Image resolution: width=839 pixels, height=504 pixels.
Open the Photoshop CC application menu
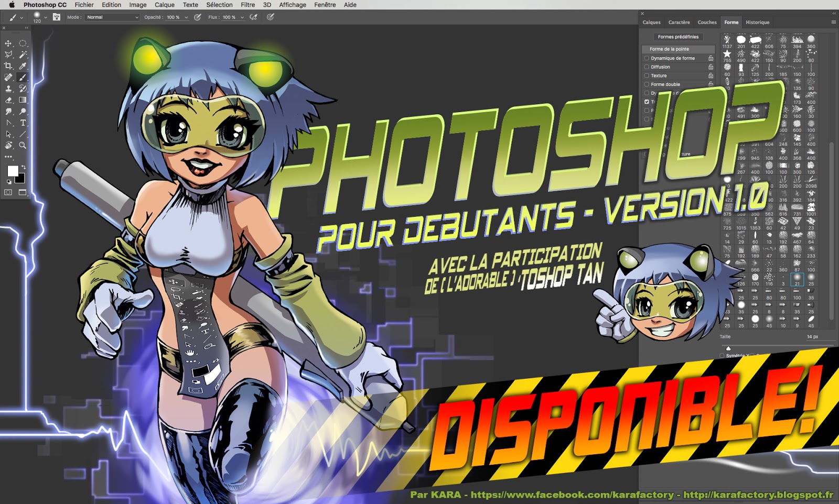(x=45, y=5)
